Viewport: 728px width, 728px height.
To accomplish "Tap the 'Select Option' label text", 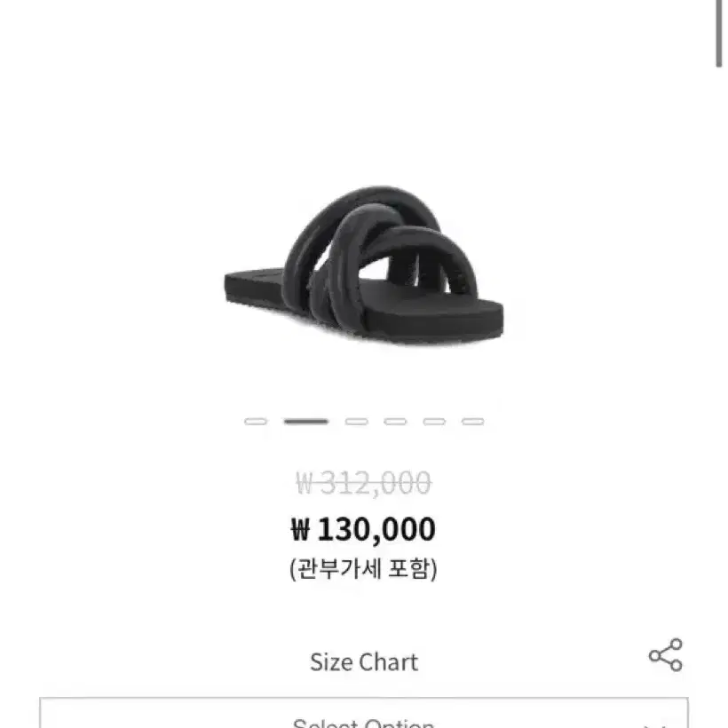I will tap(363, 724).
